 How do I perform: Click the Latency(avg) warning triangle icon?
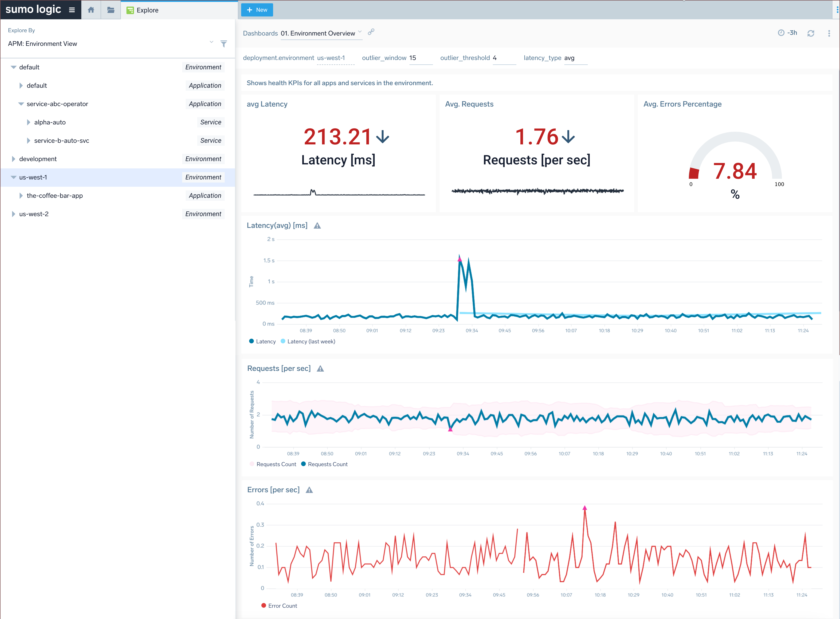317,226
